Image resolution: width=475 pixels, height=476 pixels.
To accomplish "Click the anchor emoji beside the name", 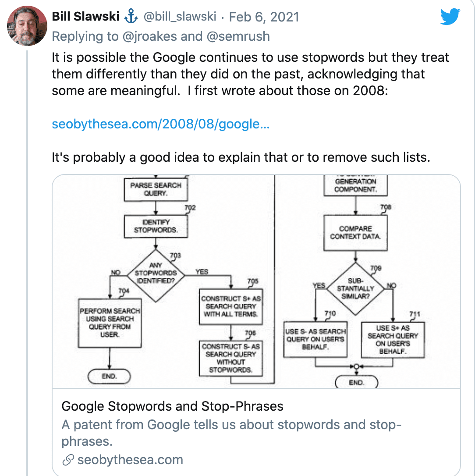I will (131, 16).
